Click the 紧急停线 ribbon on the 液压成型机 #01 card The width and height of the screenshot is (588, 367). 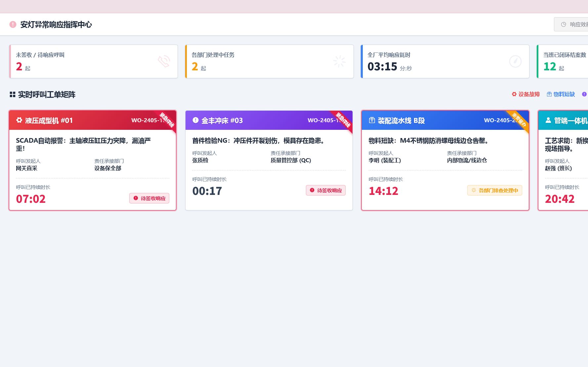pyautogui.click(x=167, y=120)
